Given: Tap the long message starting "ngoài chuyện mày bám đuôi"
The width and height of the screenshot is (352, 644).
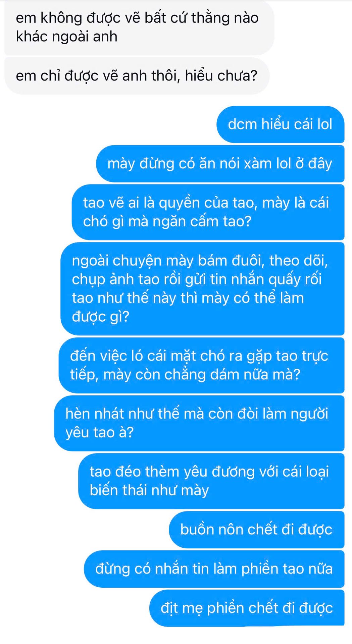Looking at the screenshot, I should [202, 288].
